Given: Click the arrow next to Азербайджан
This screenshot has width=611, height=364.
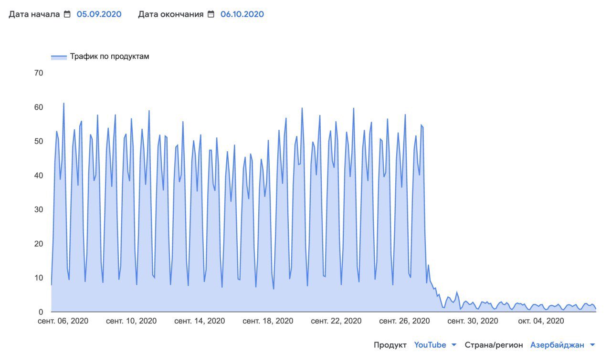Looking at the screenshot, I should tap(592, 345).
